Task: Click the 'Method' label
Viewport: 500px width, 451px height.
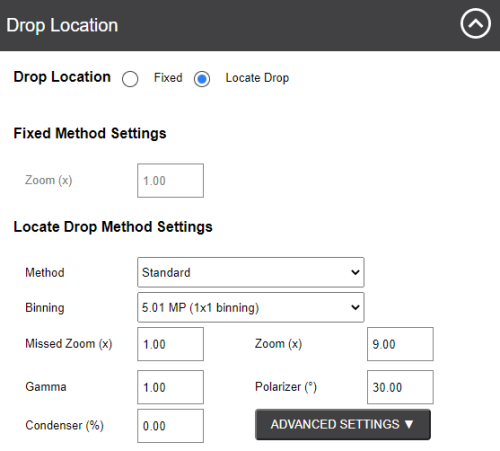Action: 45,272
